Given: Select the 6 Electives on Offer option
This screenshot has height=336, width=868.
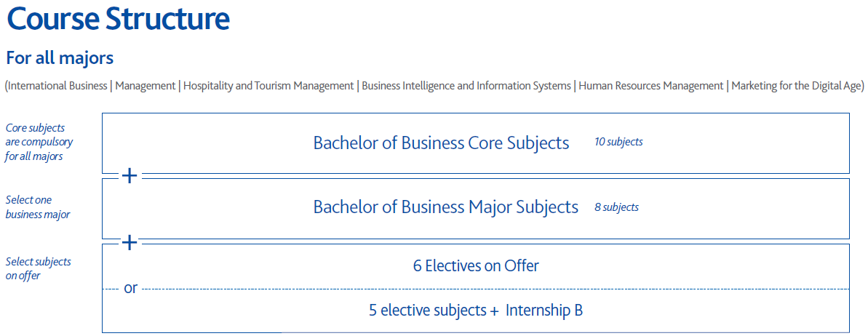Looking at the screenshot, I should pyautogui.click(x=476, y=265).
